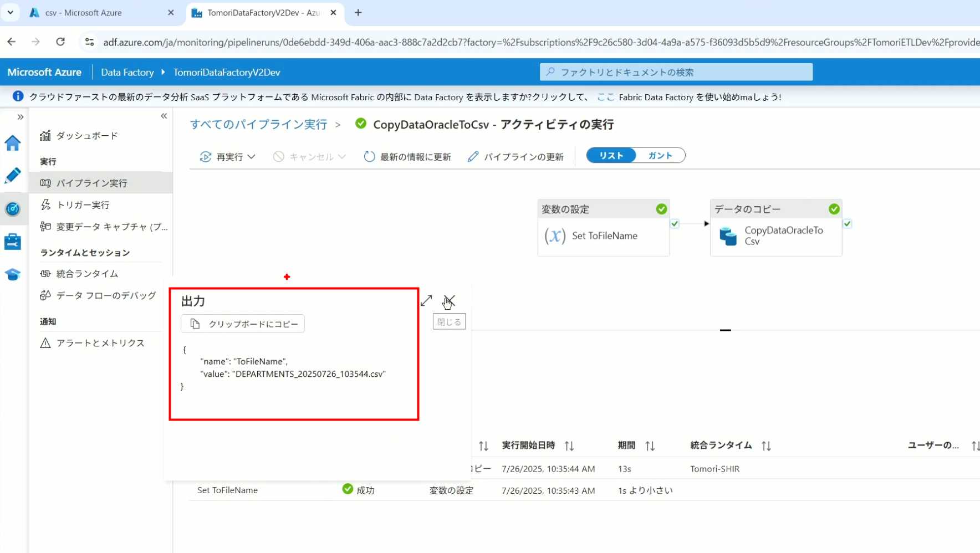Go back to すべてのパイプライン実行
This screenshot has width=980, height=553.
tap(258, 125)
